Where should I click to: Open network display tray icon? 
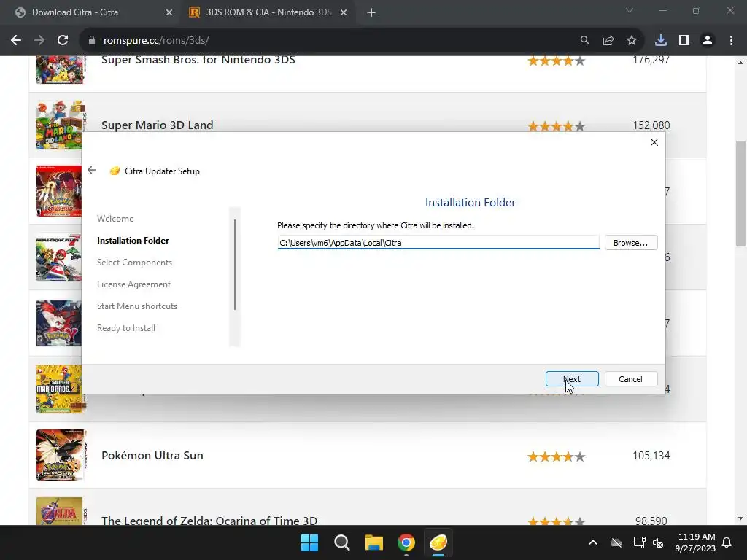click(x=639, y=542)
